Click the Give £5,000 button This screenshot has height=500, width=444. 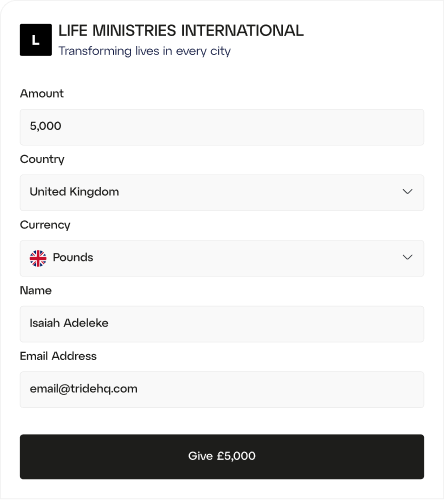tap(222, 456)
